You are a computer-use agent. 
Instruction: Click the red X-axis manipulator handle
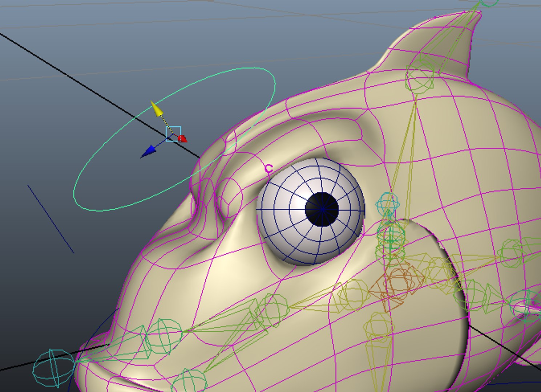(x=182, y=139)
